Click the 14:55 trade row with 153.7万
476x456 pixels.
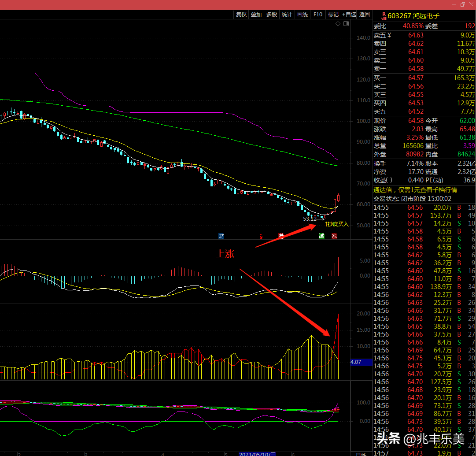(424, 215)
